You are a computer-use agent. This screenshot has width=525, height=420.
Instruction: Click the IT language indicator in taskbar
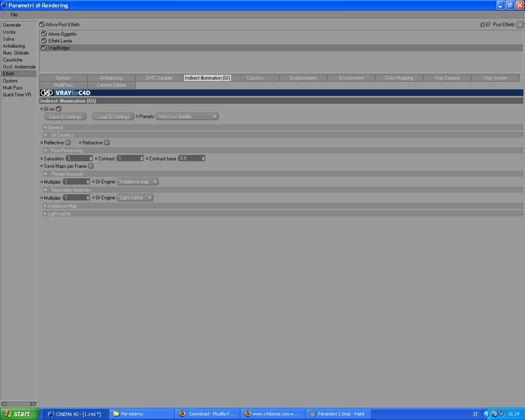pyautogui.click(x=475, y=414)
